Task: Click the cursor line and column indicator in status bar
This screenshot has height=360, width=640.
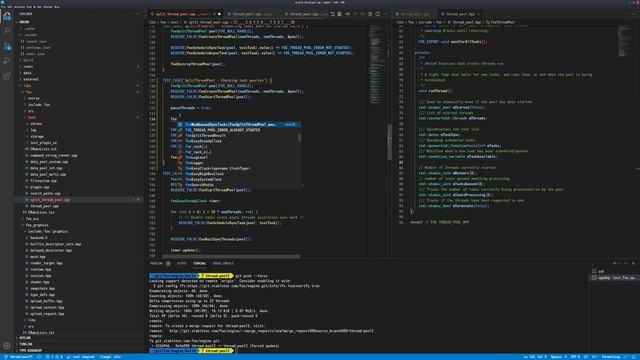Action: click(535, 357)
